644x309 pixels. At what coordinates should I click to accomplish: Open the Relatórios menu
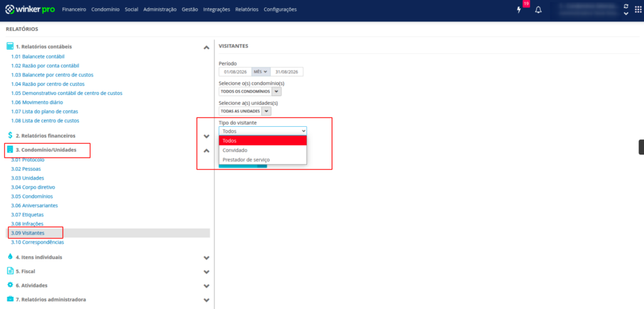(x=247, y=9)
